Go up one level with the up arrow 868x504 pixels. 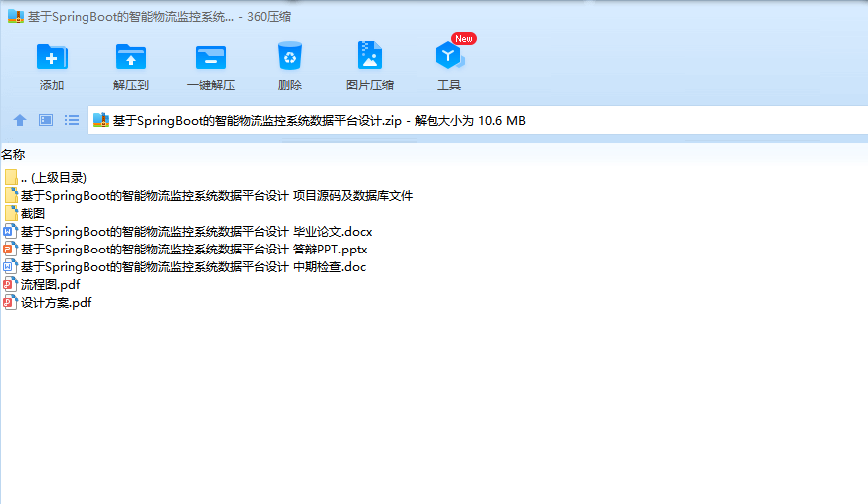20,120
